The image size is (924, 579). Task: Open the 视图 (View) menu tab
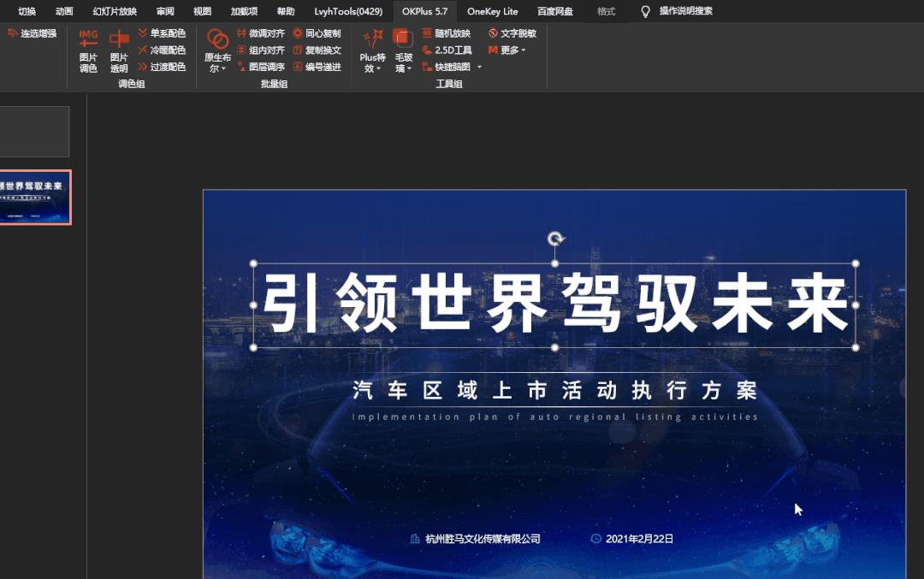pyautogui.click(x=202, y=11)
